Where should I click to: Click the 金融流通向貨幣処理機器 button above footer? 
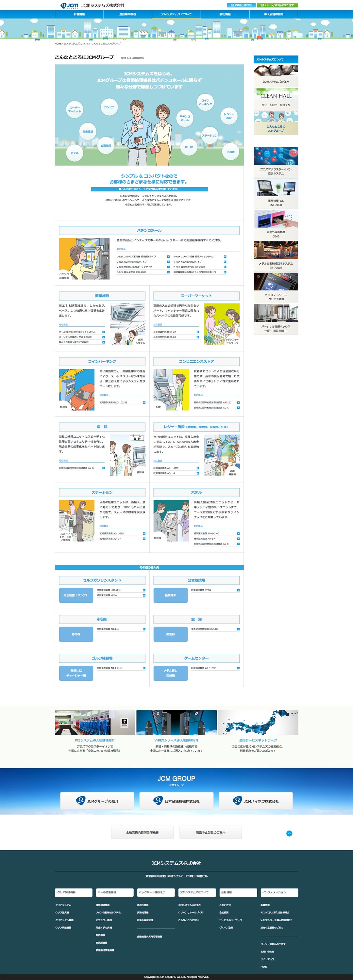[142, 832]
